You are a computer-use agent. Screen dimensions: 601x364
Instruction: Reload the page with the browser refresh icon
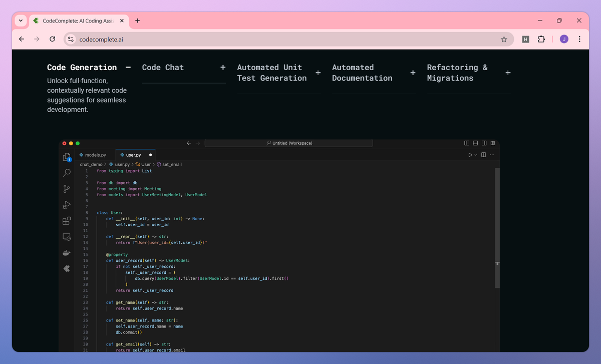(53, 39)
